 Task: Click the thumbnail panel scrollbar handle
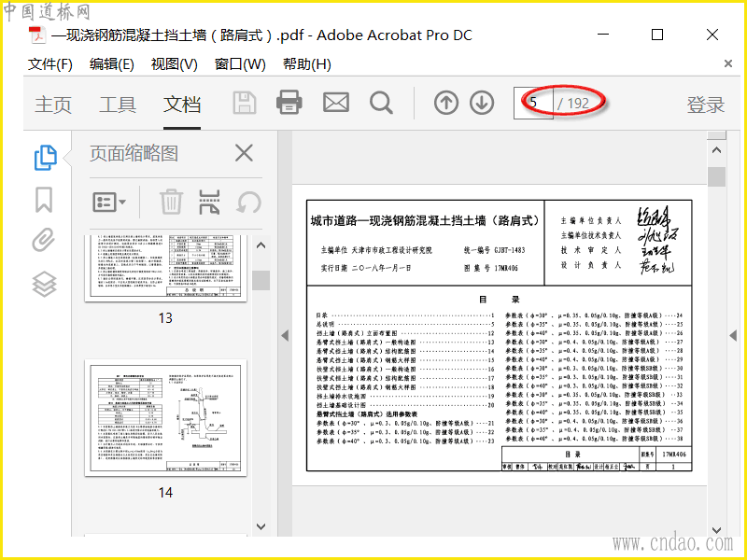pos(261,280)
